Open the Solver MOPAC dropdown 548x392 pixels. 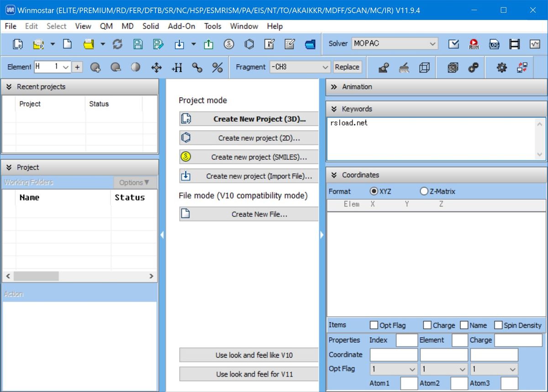395,44
